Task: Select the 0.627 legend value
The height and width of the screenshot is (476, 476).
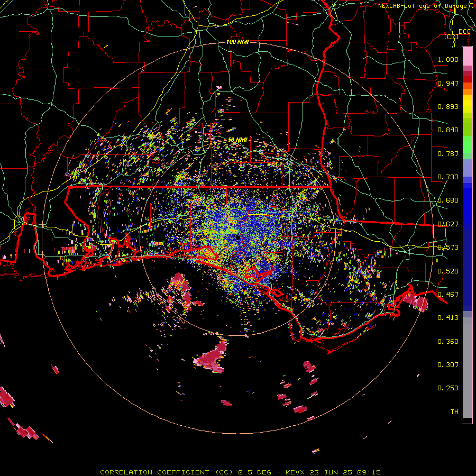Action: tap(448, 224)
